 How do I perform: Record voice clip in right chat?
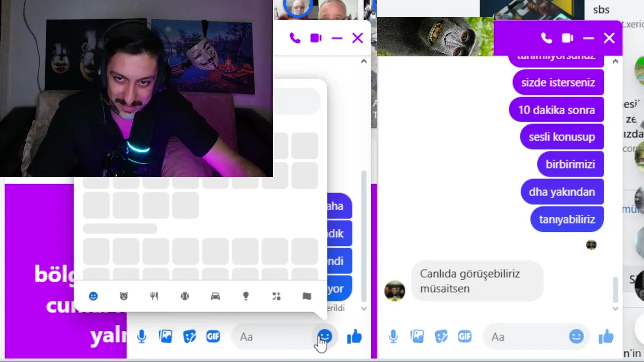393,337
